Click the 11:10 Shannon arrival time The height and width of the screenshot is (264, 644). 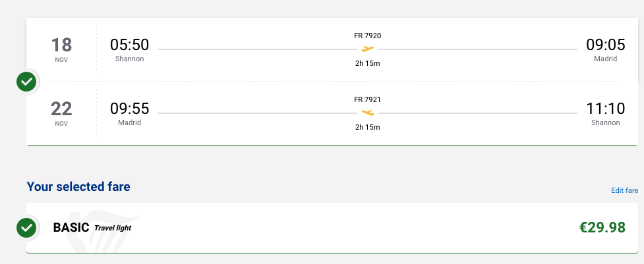605,109
